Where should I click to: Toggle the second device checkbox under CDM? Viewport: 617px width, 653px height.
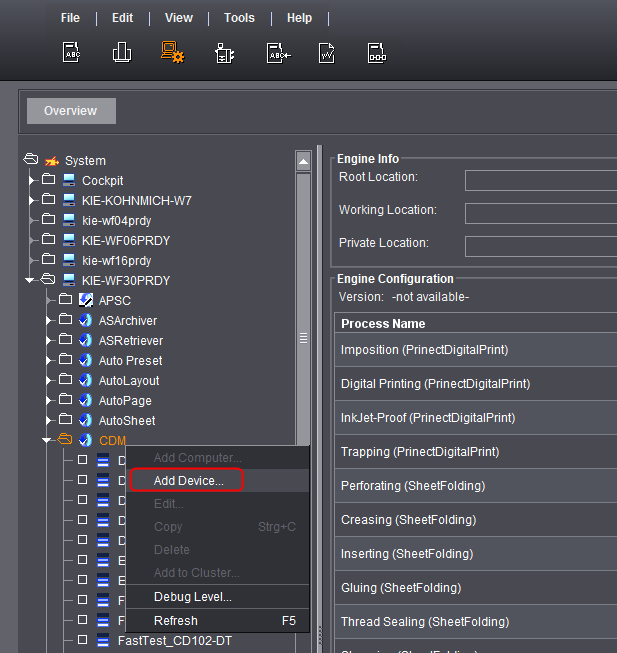click(82, 480)
